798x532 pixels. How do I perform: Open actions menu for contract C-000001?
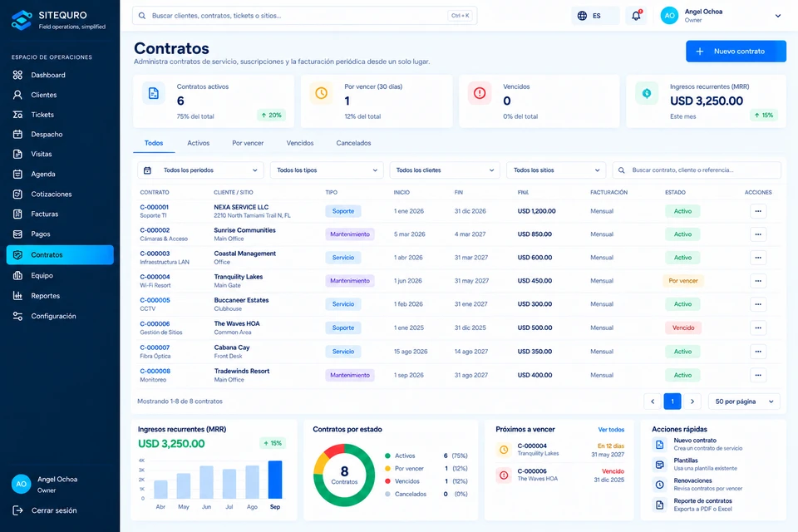758,211
